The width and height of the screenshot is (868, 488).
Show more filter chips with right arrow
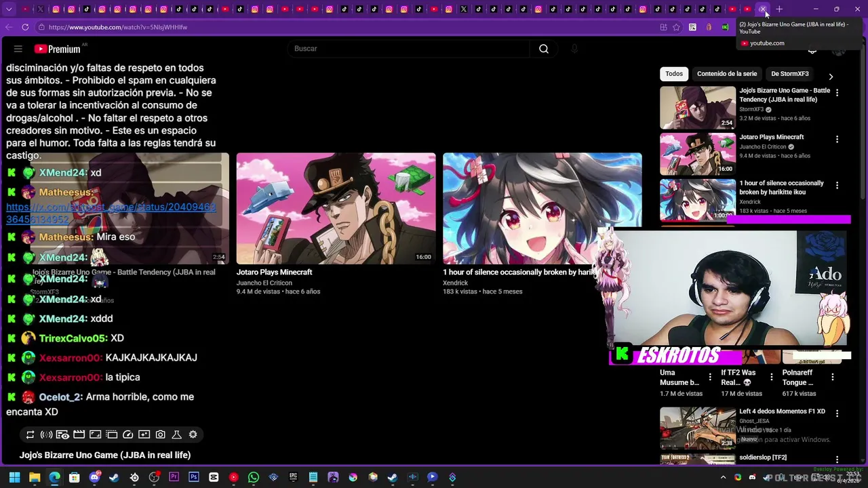click(831, 77)
